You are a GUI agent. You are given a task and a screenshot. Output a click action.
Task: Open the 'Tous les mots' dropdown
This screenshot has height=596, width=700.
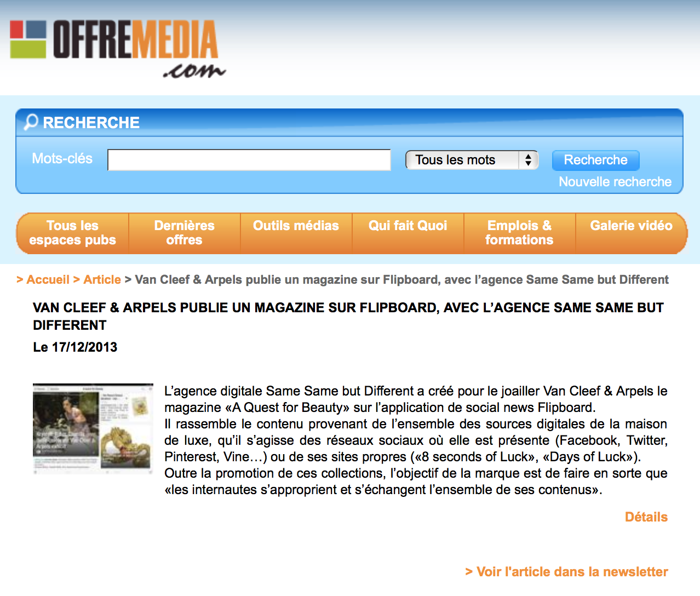472,160
